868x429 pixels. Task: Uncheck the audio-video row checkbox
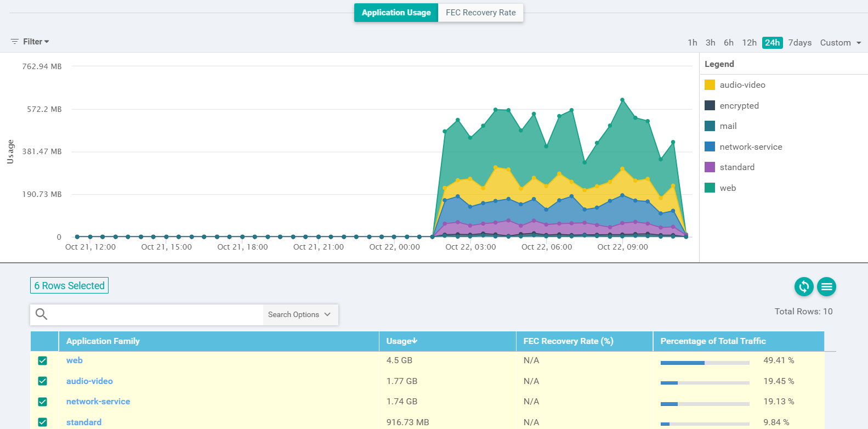point(43,381)
